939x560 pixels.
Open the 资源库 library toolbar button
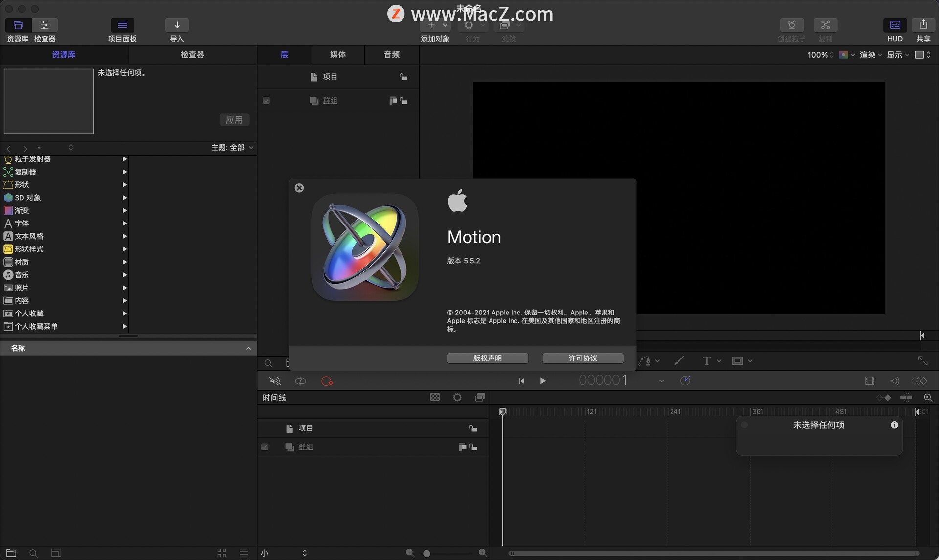18,25
